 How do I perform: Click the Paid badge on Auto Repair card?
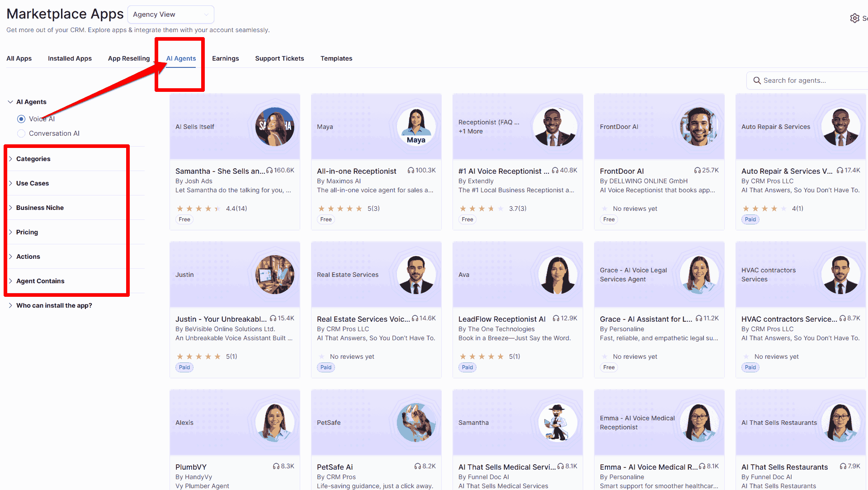(x=750, y=219)
